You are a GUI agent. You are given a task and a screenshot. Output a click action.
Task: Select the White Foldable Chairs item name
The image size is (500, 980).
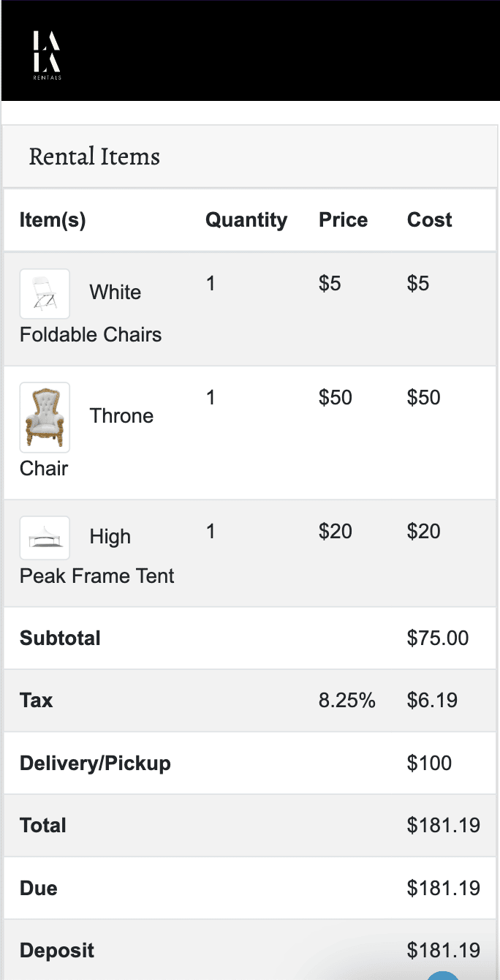point(91,313)
